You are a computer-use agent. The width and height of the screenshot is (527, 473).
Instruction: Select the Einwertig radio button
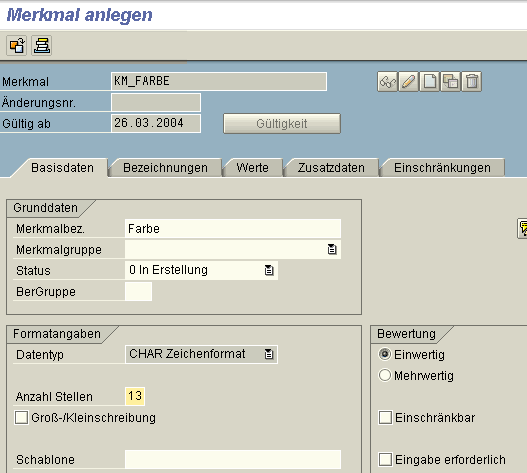pyautogui.click(x=385, y=354)
